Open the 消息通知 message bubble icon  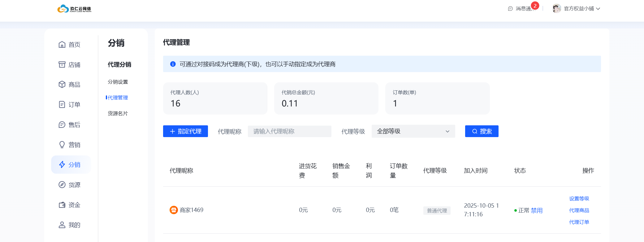click(x=510, y=9)
